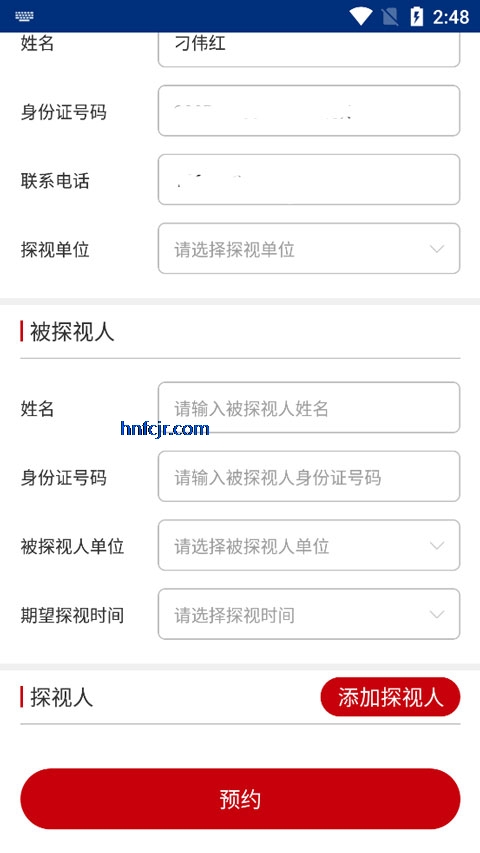This screenshot has width=480, height=853.
Task: Focus the 请输入被探视人姓名 field
Action: coord(309,407)
